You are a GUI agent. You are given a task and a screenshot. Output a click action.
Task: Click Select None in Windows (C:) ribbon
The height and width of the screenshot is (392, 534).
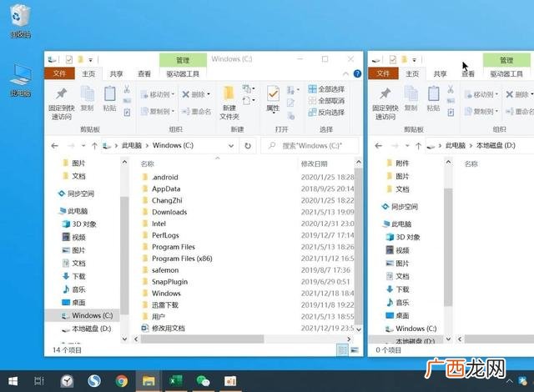pos(326,101)
